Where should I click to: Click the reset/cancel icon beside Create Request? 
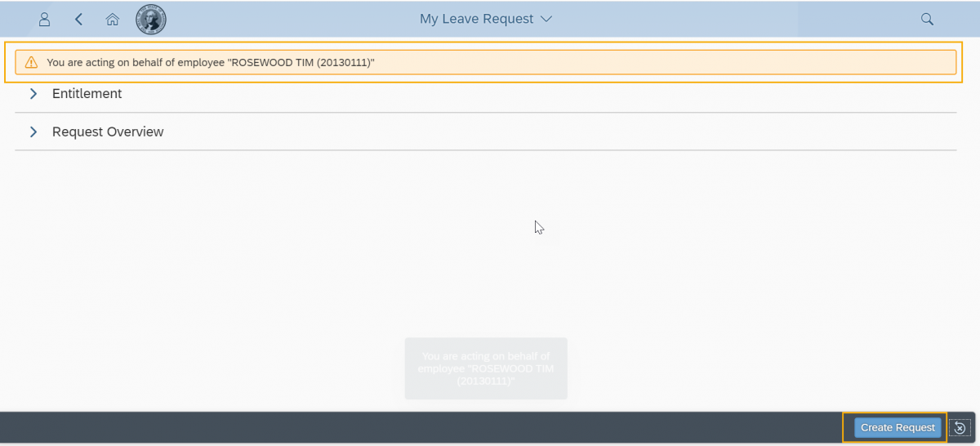tap(960, 427)
